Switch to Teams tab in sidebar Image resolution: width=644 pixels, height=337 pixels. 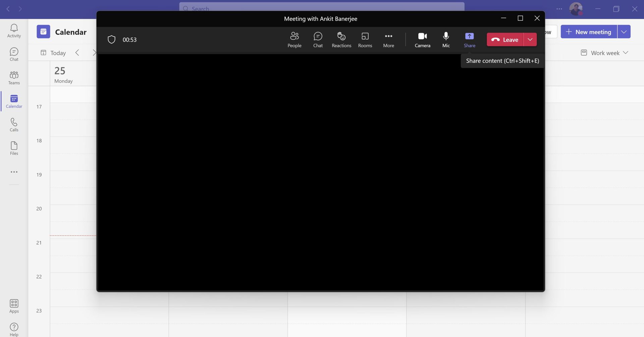[14, 78]
